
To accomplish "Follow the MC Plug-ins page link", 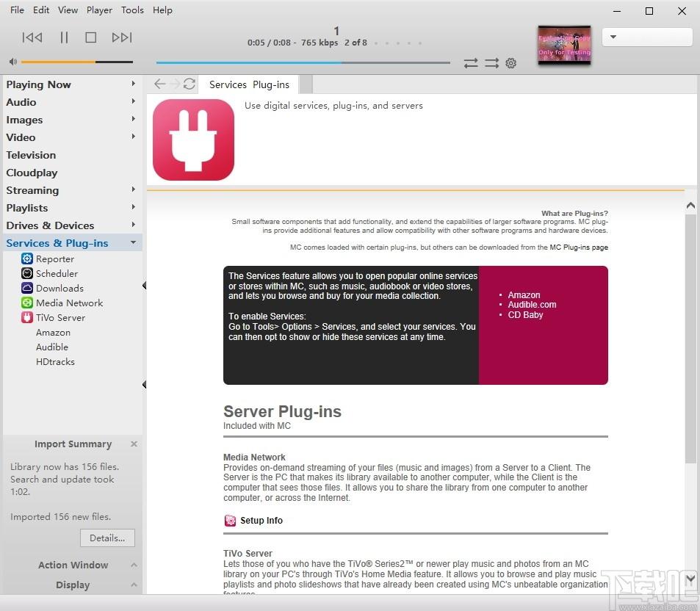I will (579, 247).
